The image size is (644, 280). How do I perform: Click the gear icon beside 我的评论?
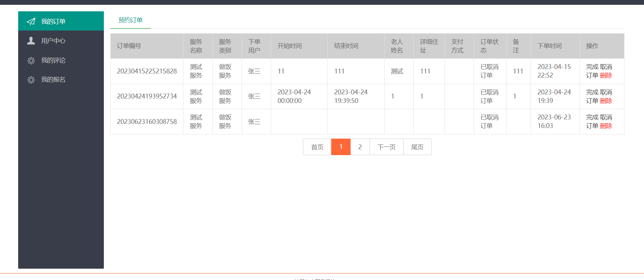coord(31,60)
